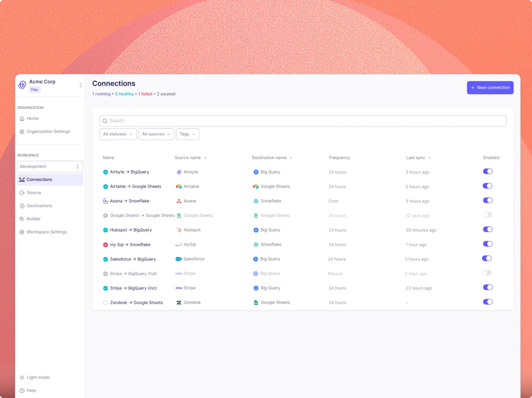Enable the Google Sheets → Google Sheets toggle
The width and height of the screenshot is (532, 398).
[488, 215]
